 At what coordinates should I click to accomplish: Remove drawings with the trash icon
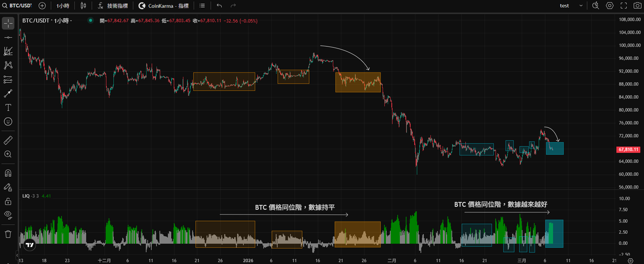8,234
